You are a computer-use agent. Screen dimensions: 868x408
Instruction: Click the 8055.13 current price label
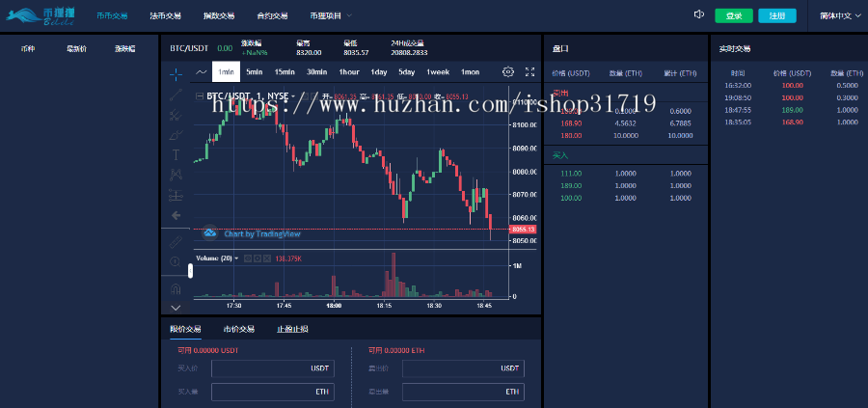coord(523,230)
